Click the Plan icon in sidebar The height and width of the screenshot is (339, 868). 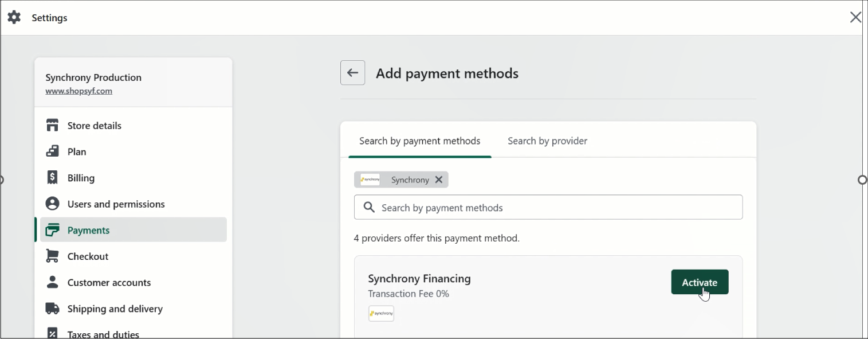click(x=53, y=151)
